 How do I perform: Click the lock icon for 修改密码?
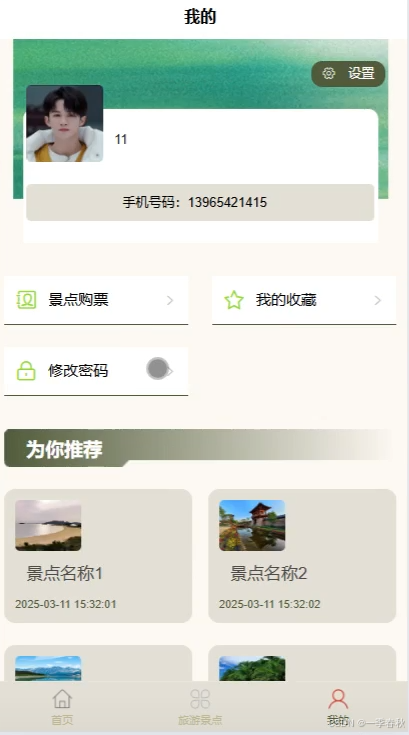point(26,371)
